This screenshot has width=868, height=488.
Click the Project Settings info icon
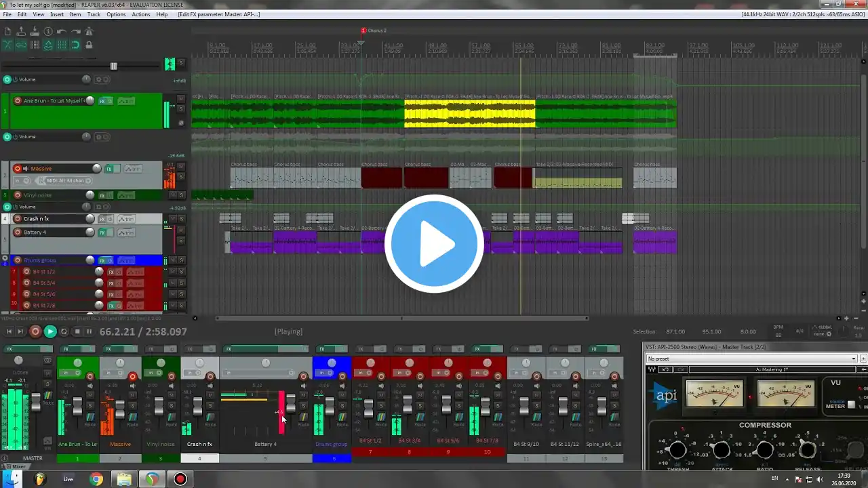click(x=48, y=31)
